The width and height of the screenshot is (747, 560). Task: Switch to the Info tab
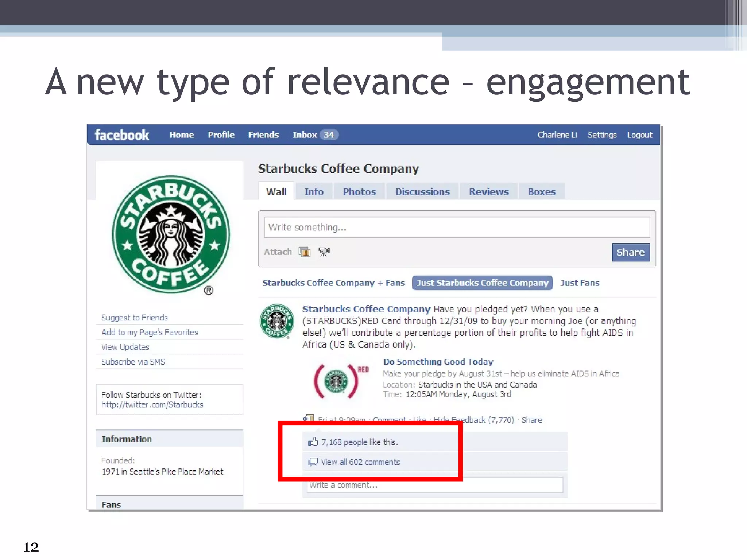click(x=314, y=192)
